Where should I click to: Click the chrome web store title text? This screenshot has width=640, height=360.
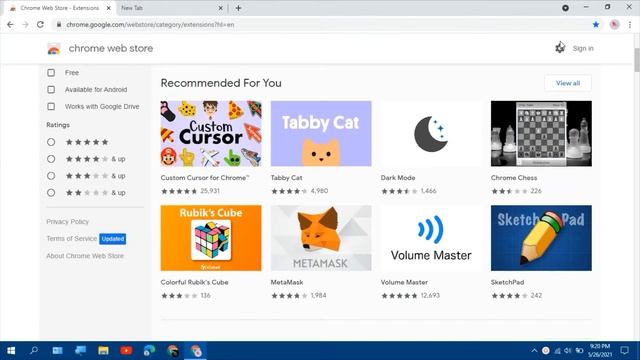111,48
